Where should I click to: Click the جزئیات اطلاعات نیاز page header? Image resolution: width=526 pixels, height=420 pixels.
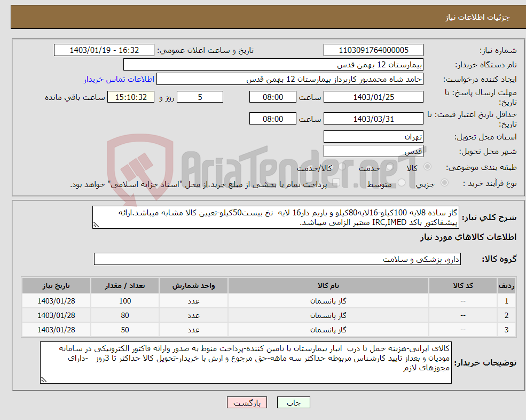(477, 17)
